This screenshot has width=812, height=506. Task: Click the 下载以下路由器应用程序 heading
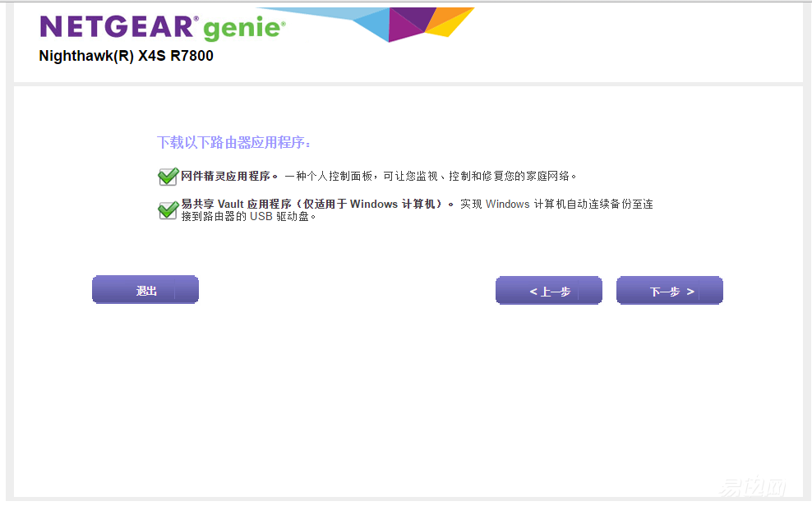(x=233, y=142)
